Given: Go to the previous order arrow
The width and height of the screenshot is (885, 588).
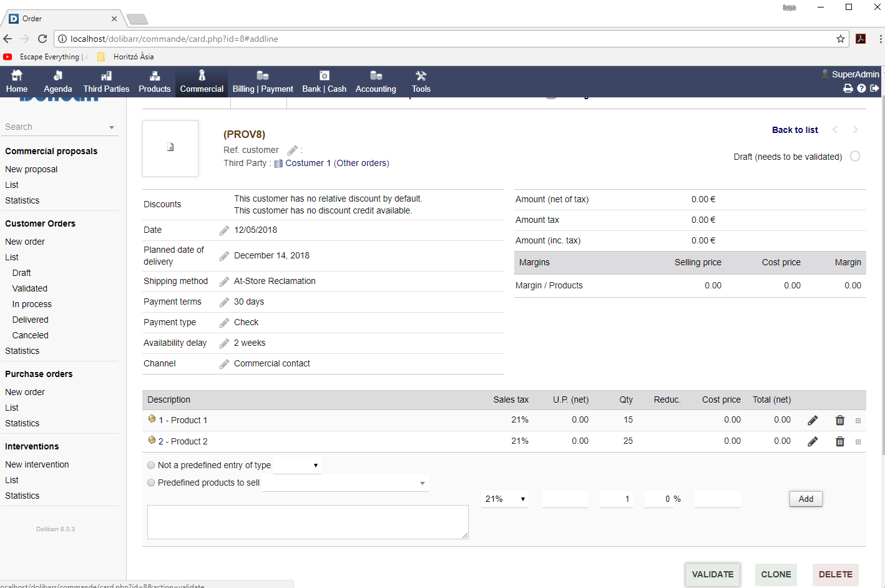Looking at the screenshot, I should point(835,130).
